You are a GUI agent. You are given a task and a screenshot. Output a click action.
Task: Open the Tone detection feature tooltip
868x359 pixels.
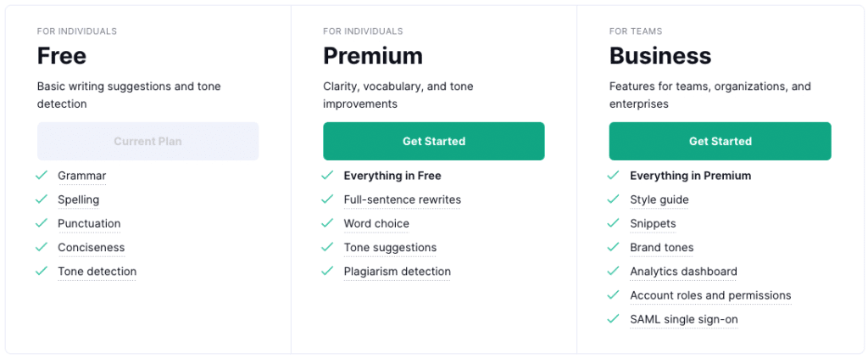[97, 272]
